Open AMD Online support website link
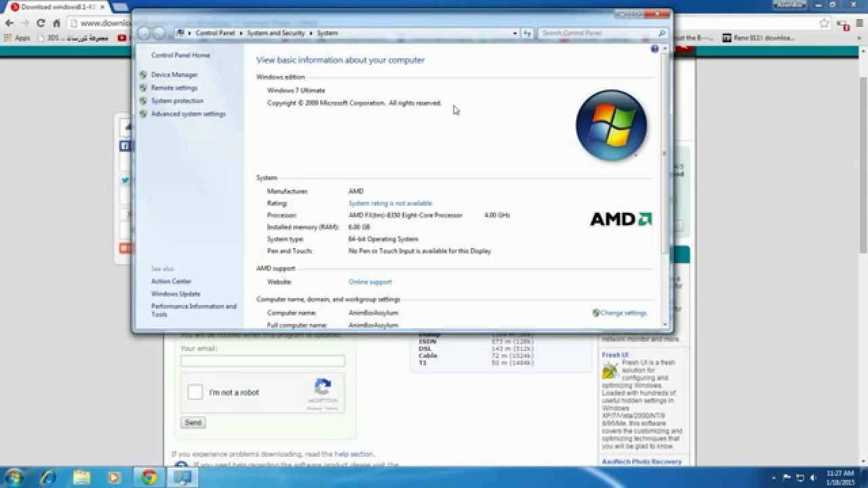Viewport: 868px width, 488px height. click(370, 282)
